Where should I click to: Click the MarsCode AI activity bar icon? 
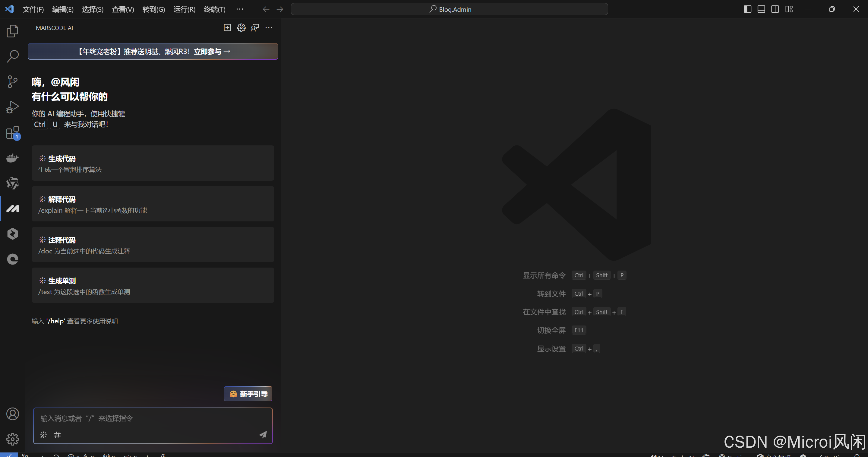pos(12,209)
